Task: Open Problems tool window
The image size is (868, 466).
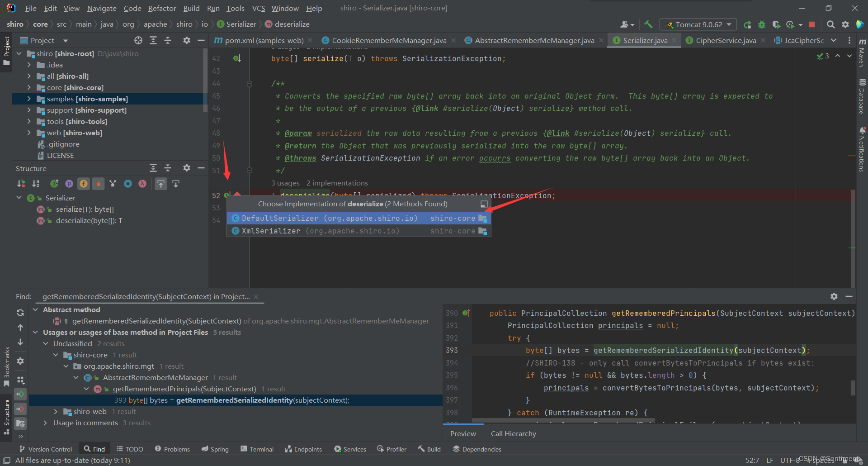Action: pos(172,449)
